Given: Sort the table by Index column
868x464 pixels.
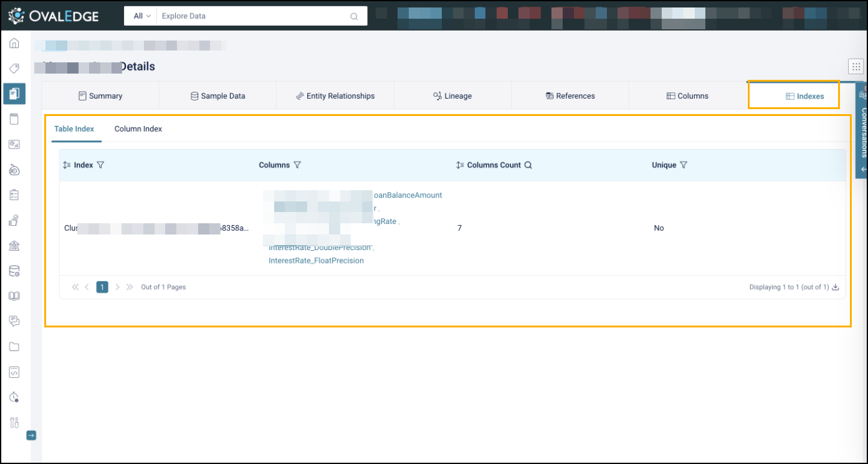Looking at the screenshot, I should 67,165.
